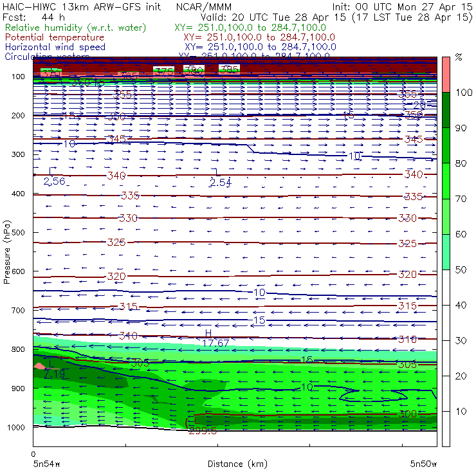Image resolution: width=476 pixels, height=476 pixels.
Task: Click the '7.19' low wind label
Action: [54, 374]
